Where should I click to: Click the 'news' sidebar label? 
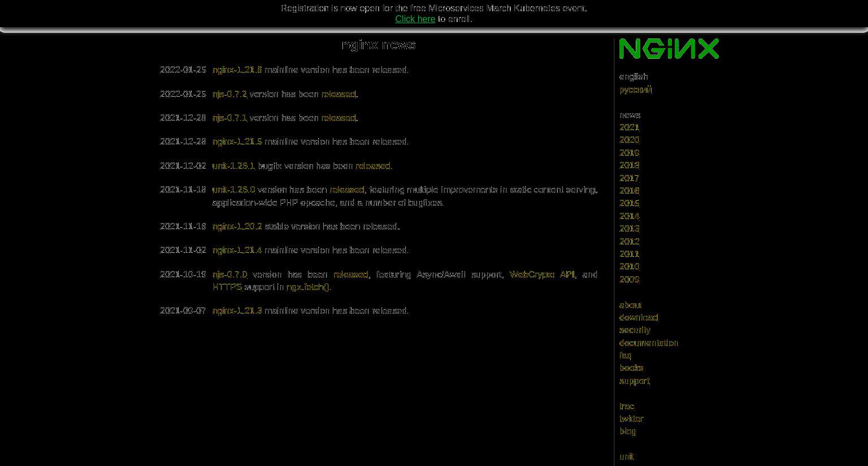click(x=630, y=115)
